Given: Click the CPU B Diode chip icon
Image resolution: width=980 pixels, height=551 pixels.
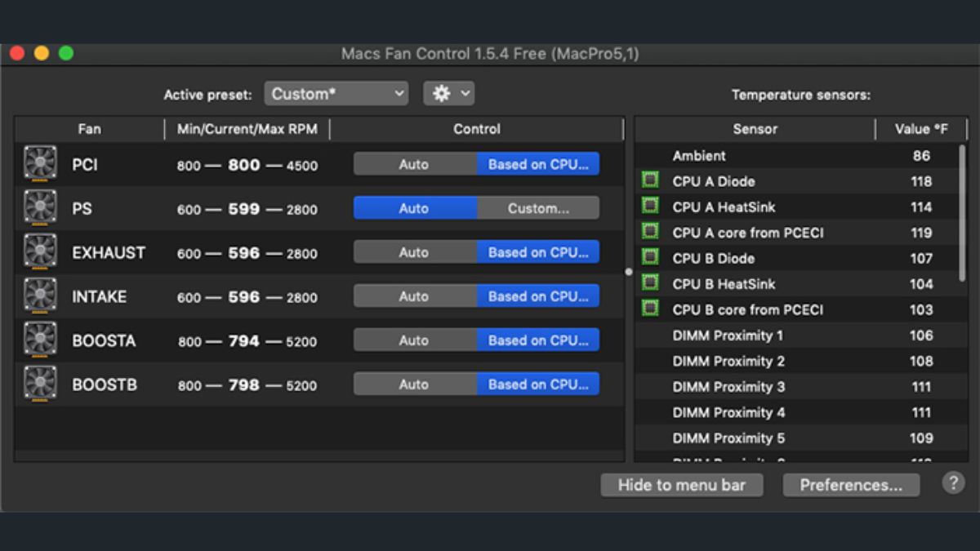Looking at the screenshot, I should click(x=650, y=257).
